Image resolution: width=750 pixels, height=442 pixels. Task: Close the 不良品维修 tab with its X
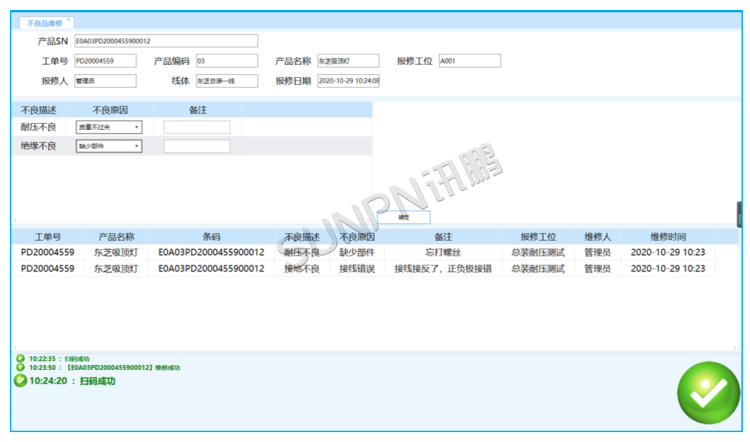pyautogui.click(x=69, y=20)
